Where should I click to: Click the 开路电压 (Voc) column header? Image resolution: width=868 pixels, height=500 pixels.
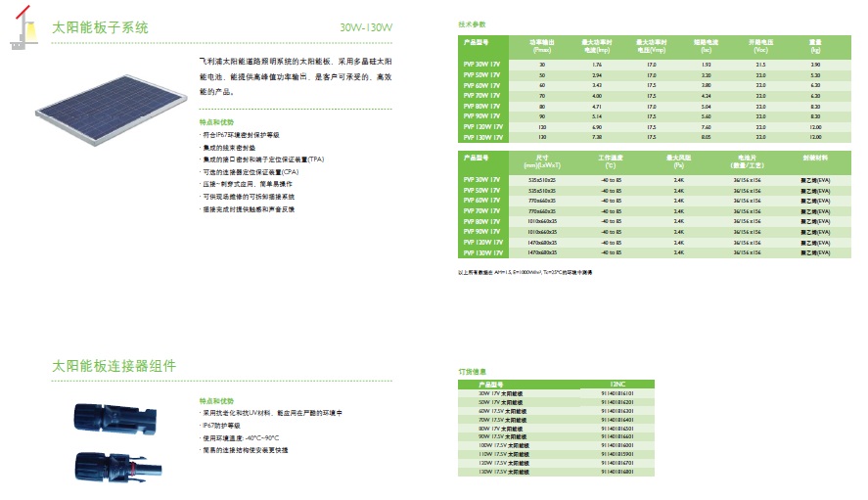click(x=761, y=47)
